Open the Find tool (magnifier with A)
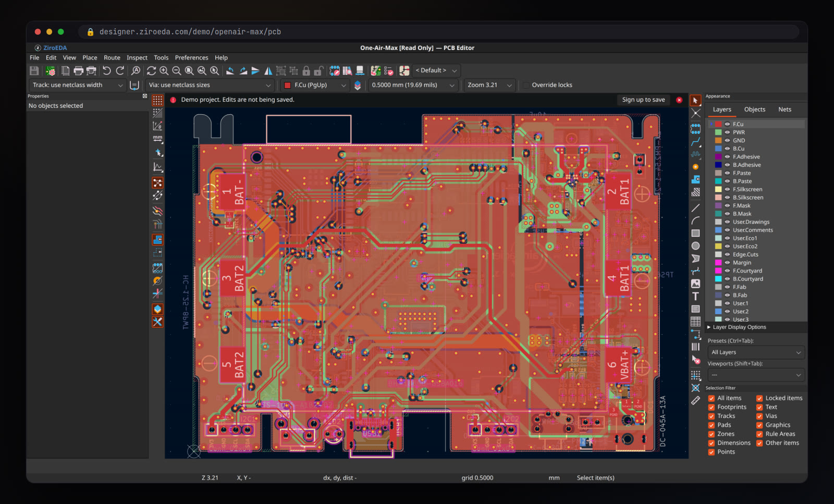 coord(136,70)
